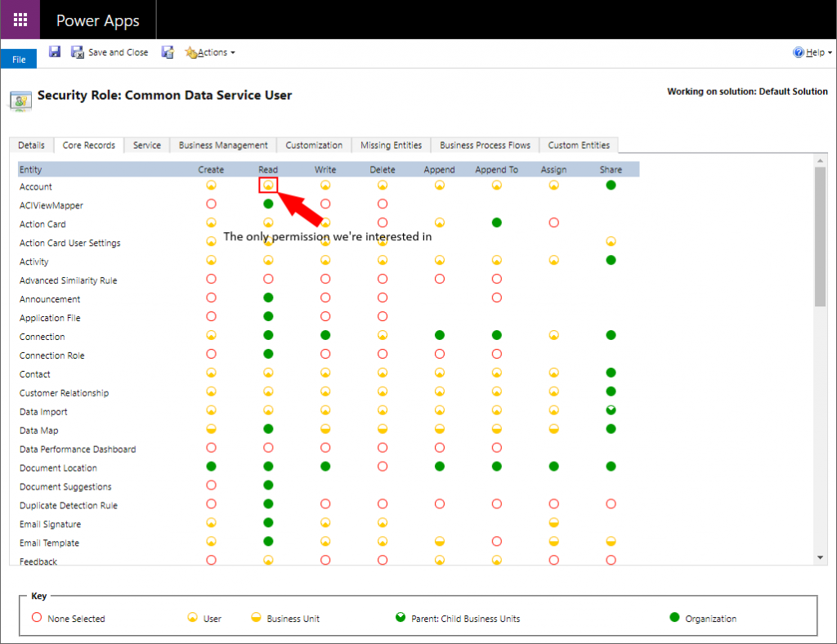
Task: Click Save and Close
Action: (x=110, y=52)
